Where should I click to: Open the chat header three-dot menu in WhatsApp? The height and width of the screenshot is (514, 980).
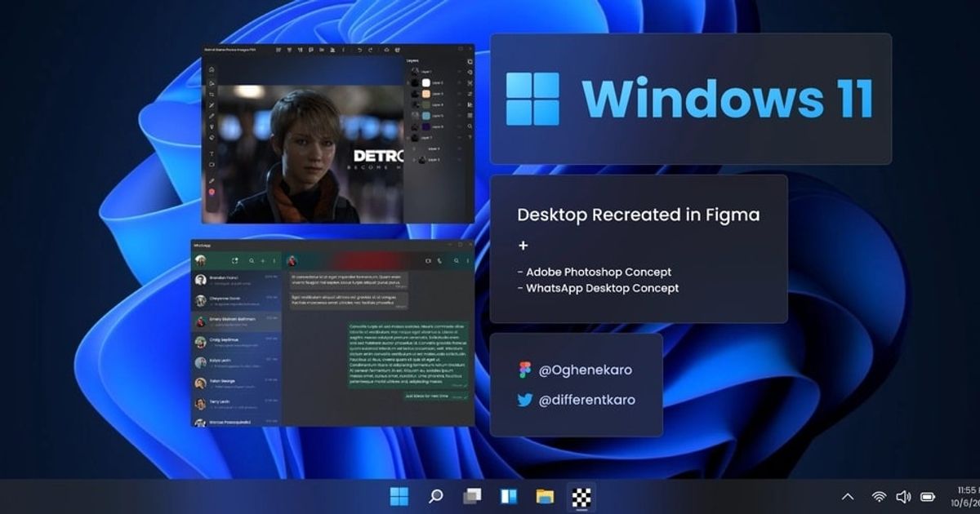click(x=468, y=260)
